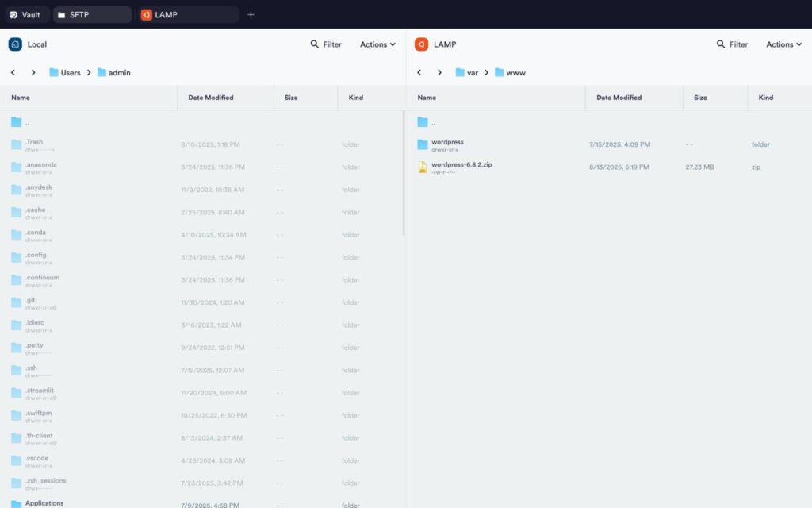Sort LAMP files by Size column
Viewport: 812px width, 508px height.
[x=700, y=98]
